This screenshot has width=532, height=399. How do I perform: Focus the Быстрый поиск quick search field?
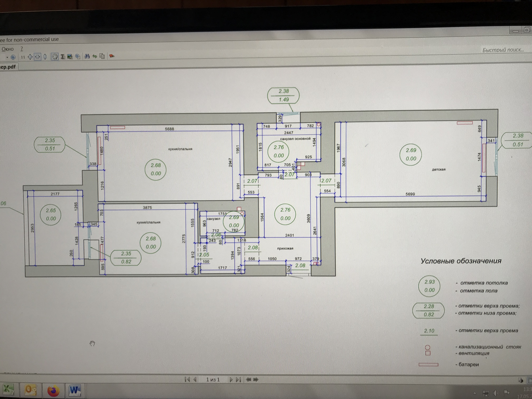click(x=503, y=50)
